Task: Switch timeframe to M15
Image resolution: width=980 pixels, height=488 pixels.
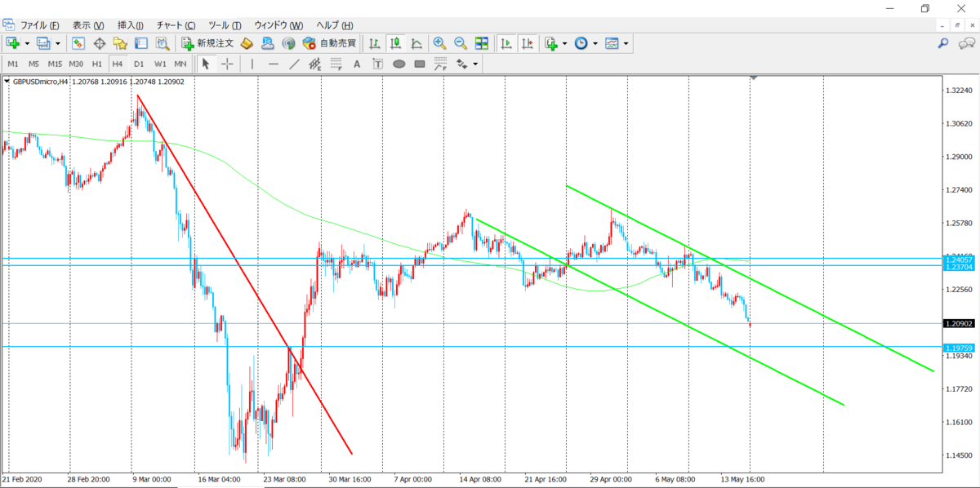Action: pos(55,64)
